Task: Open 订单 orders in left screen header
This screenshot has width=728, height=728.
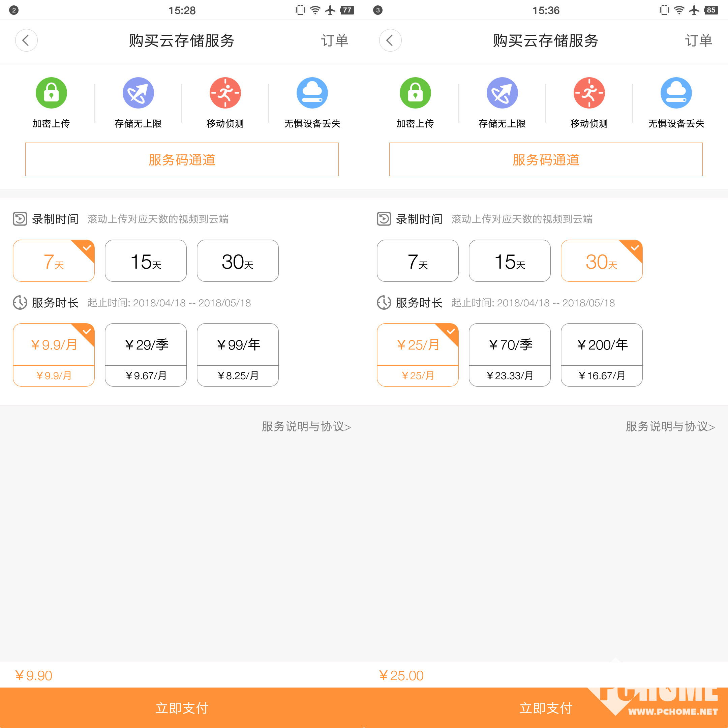Action: click(x=334, y=41)
